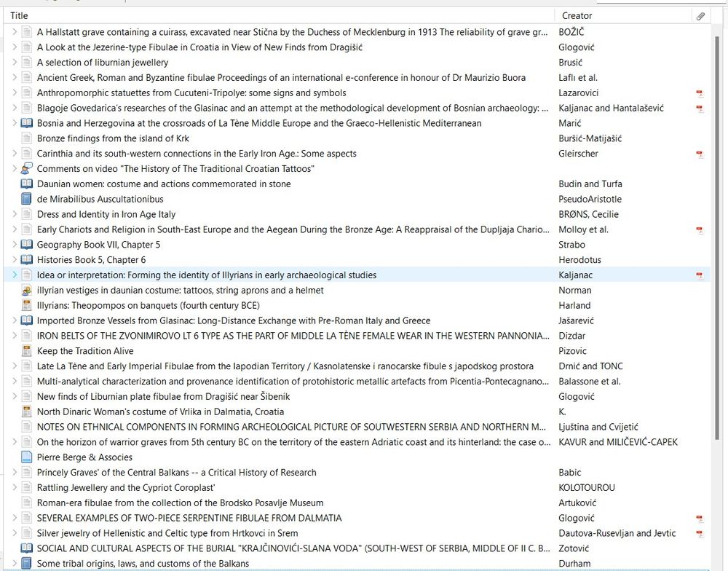
Task: Expand 'New finds of Liburnian plate fibulae' item
Action: click(15, 396)
